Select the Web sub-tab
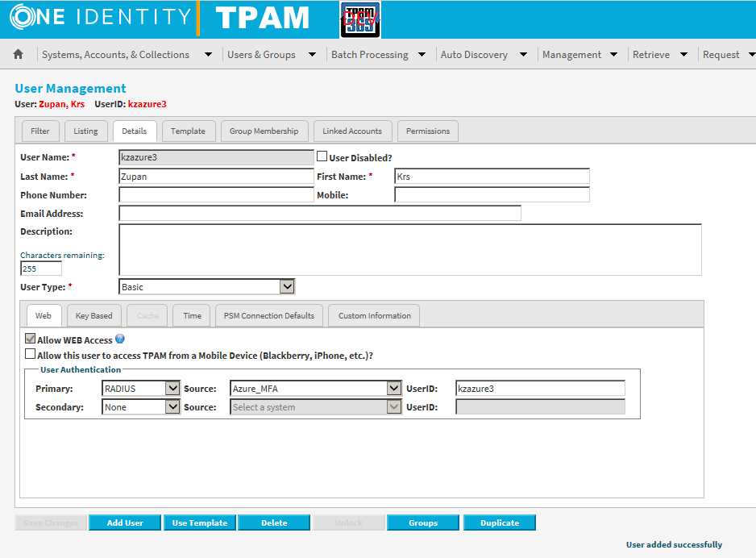The height and width of the screenshot is (558, 756). pyautogui.click(x=44, y=316)
